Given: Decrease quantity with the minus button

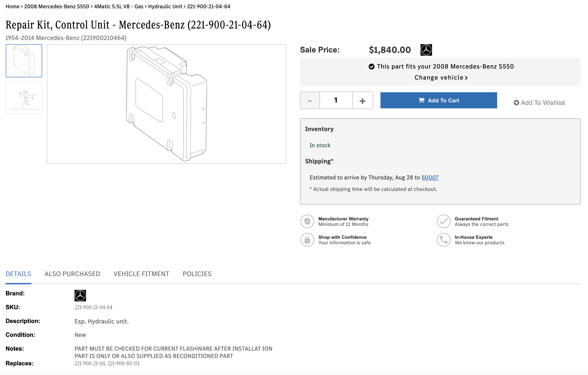Looking at the screenshot, I should 310,100.
